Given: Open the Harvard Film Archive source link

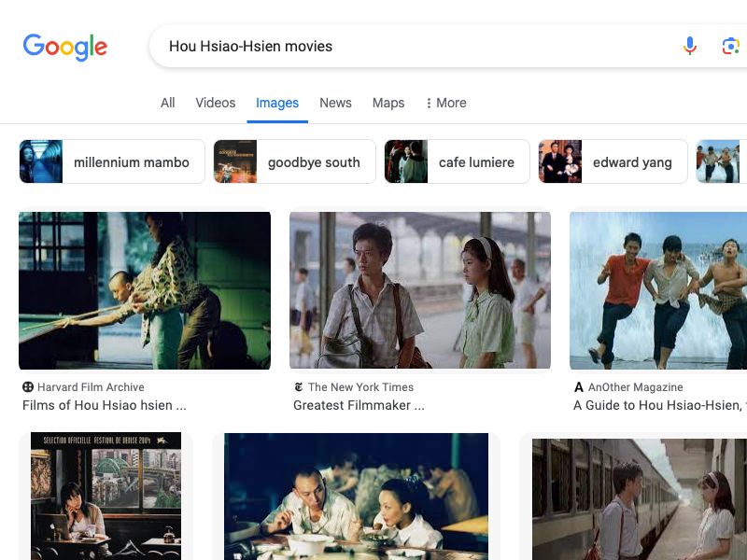Looking at the screenshot, I should click(x=91, y=387).
